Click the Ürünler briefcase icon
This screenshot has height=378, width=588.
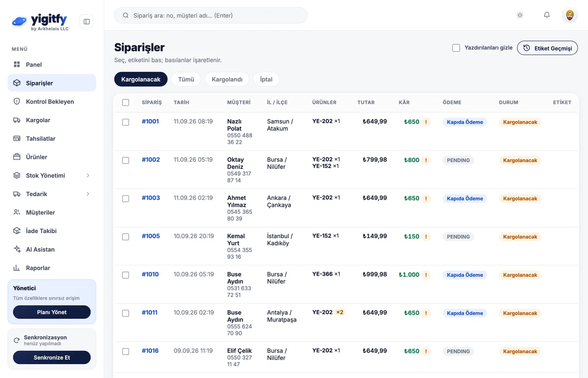pyautogui.click(x=17, y=157)
